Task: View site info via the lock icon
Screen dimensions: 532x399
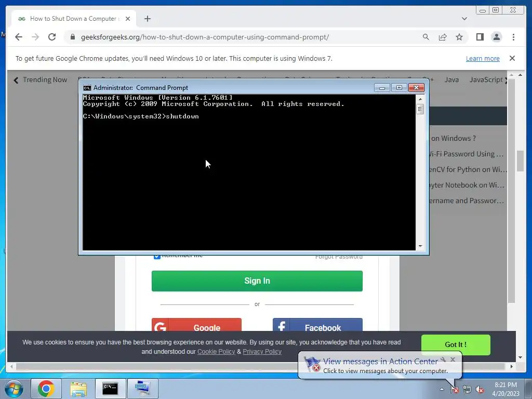Action: click(x=73, y=37)
